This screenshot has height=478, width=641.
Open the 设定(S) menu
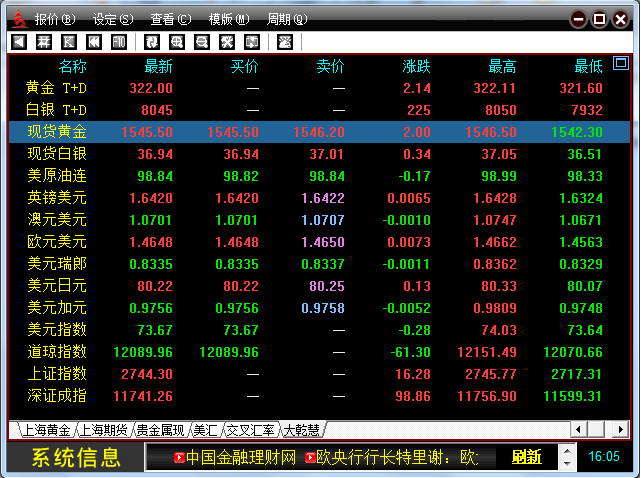click(x=113, y=19)
